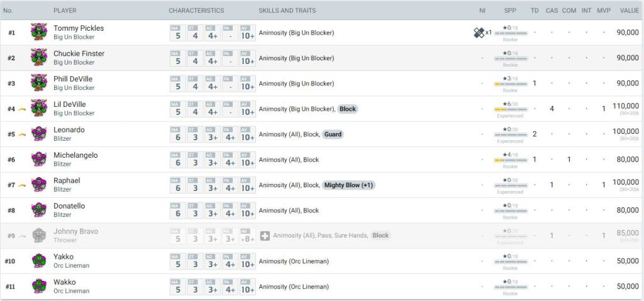Click the level-up chevron beside #4
The height and width of the screenshot is (301, 644).
[x=22, y=109]
